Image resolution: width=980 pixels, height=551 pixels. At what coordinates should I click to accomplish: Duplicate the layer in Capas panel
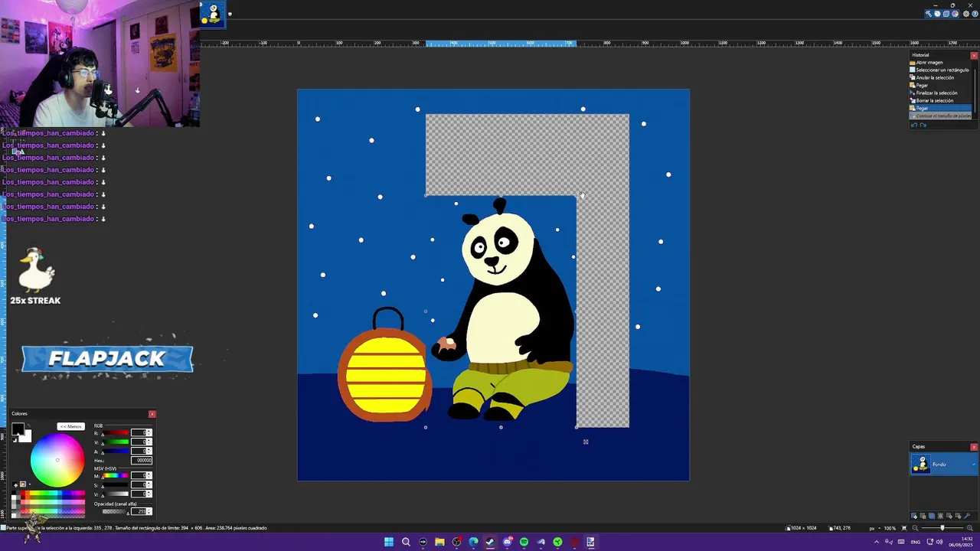(932, 516)
